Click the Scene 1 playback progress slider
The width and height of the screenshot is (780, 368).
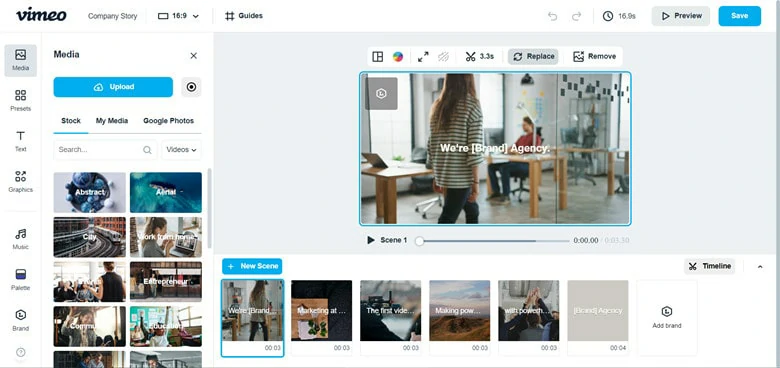[x=494, y=241]
